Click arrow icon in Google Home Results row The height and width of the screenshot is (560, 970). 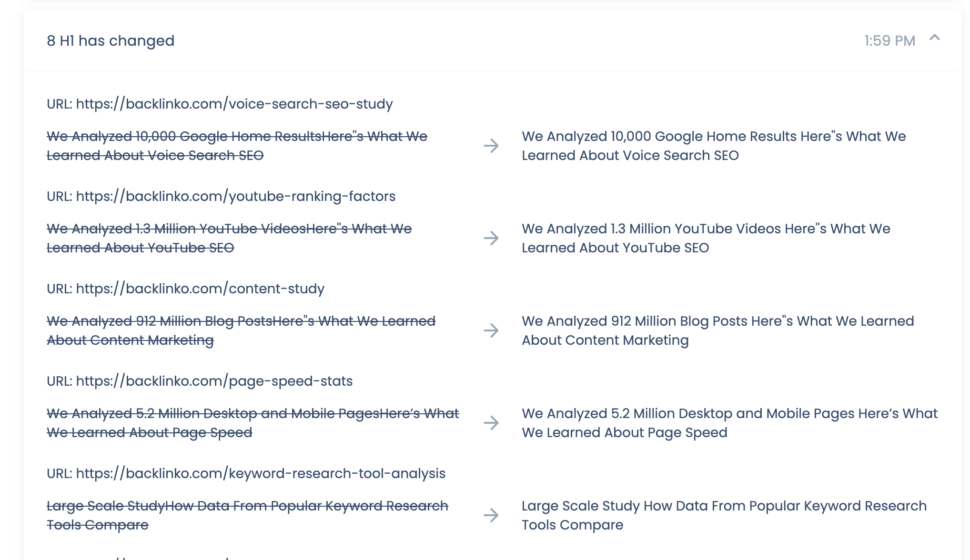[x=491, y=146]
